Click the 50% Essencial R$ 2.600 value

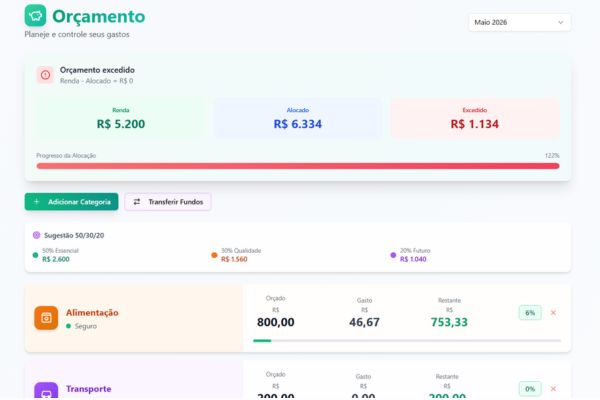pos(56,259)
